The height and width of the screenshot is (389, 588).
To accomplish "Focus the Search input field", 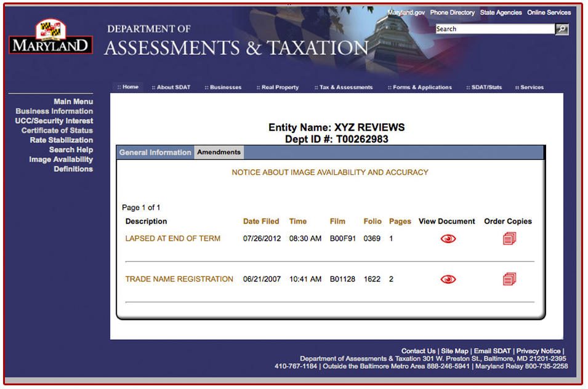I will click(495, 29).
